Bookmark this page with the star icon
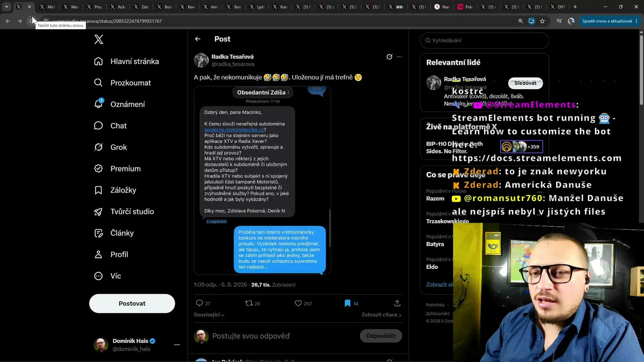The height and width of the screenshot is (362, 644). pyautogui.click(x=542, y=21)
